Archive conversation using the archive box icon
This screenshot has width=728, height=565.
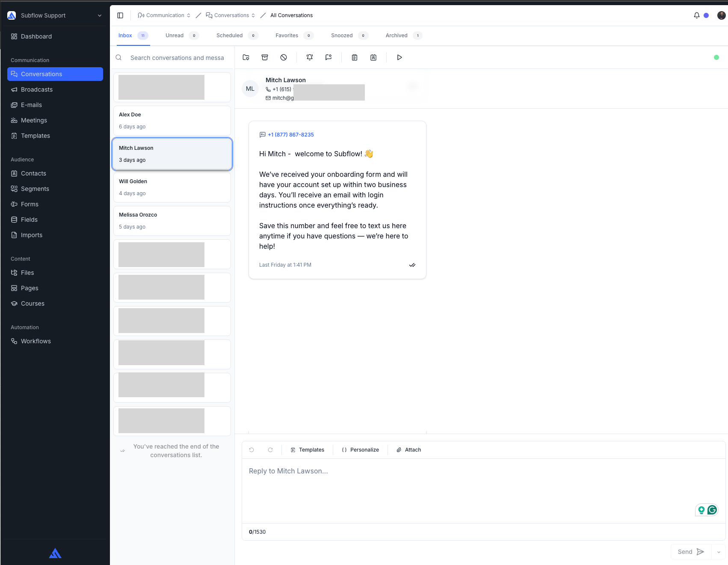tap(265, 57)
